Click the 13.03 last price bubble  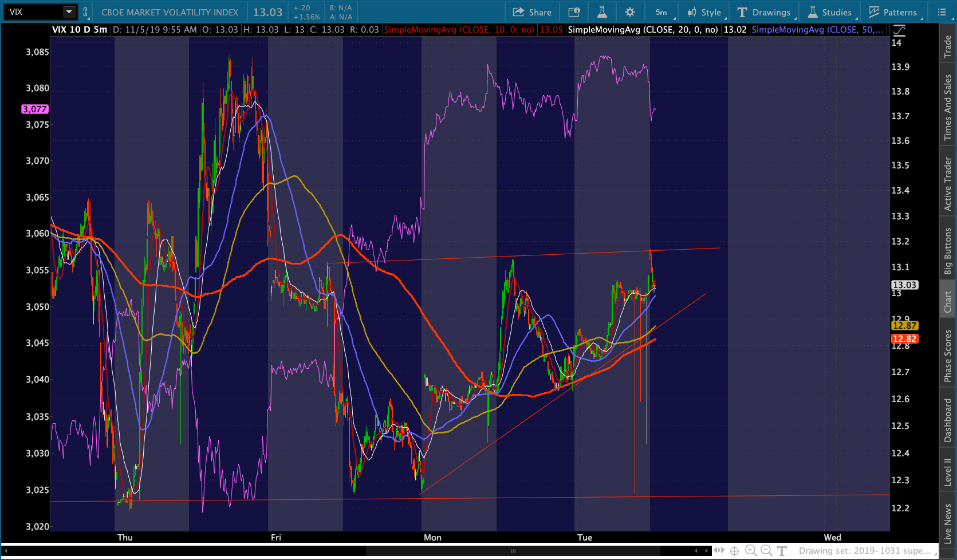(905, 285)
